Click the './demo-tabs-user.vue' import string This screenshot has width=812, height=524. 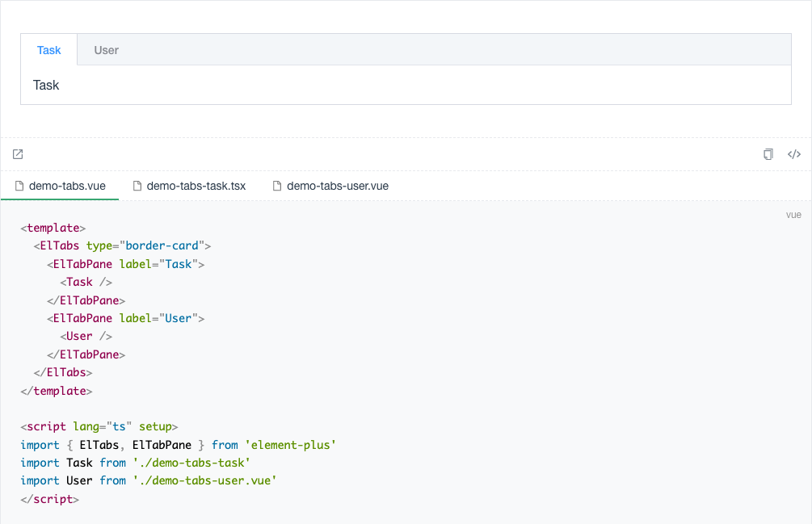[x=204, y=480]
